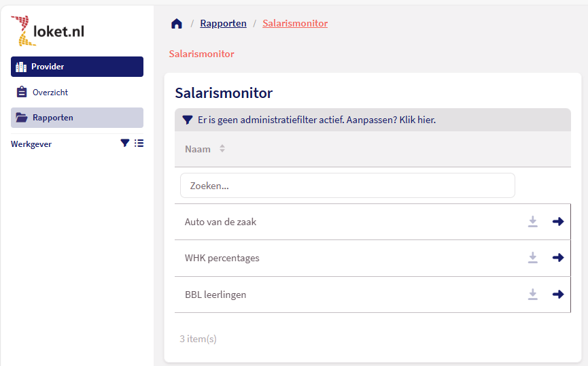Open Overzicht in the sidebar
Image resolution: width=588 pixels, height=366 pixels.
point(50,93)
